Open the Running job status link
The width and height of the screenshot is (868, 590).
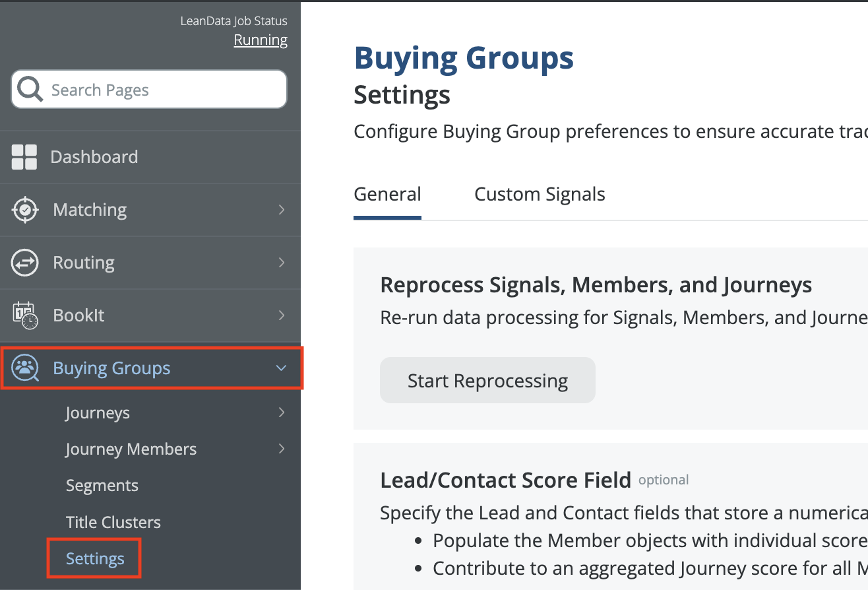261,40
